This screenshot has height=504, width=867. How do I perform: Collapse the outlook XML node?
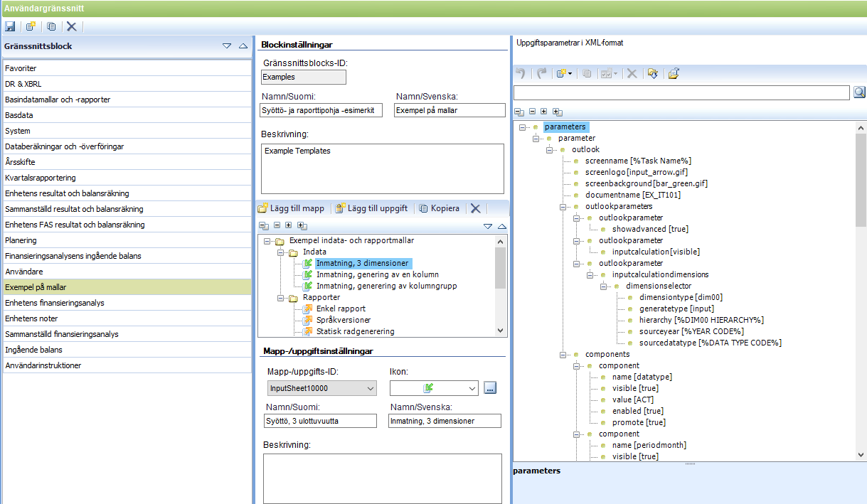(x=550, y=149)
